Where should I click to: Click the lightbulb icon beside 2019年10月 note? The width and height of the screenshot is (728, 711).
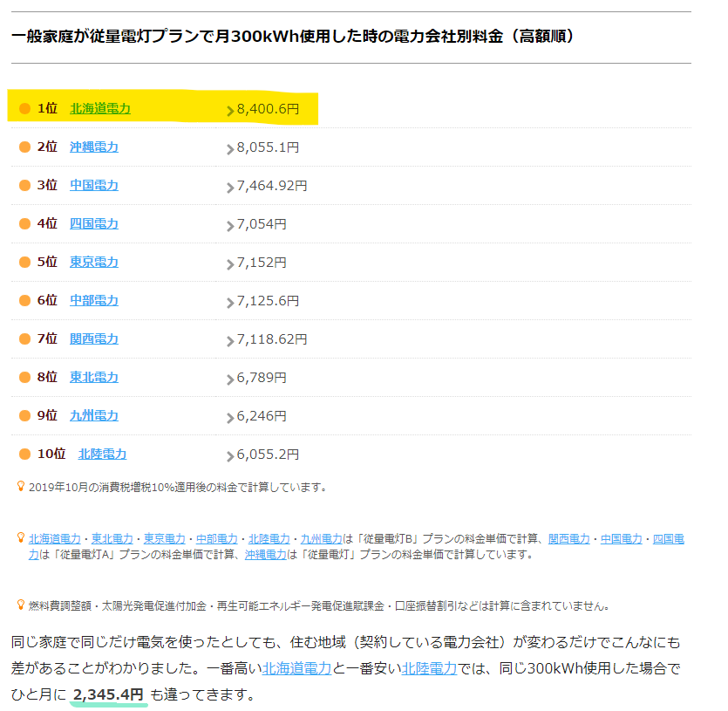pos(20,486)
